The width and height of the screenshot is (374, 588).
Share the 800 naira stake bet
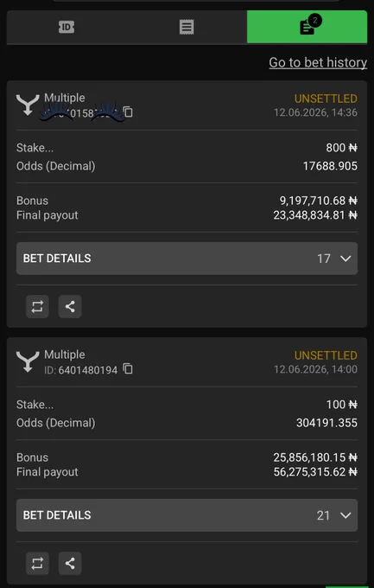pos(70,307)
